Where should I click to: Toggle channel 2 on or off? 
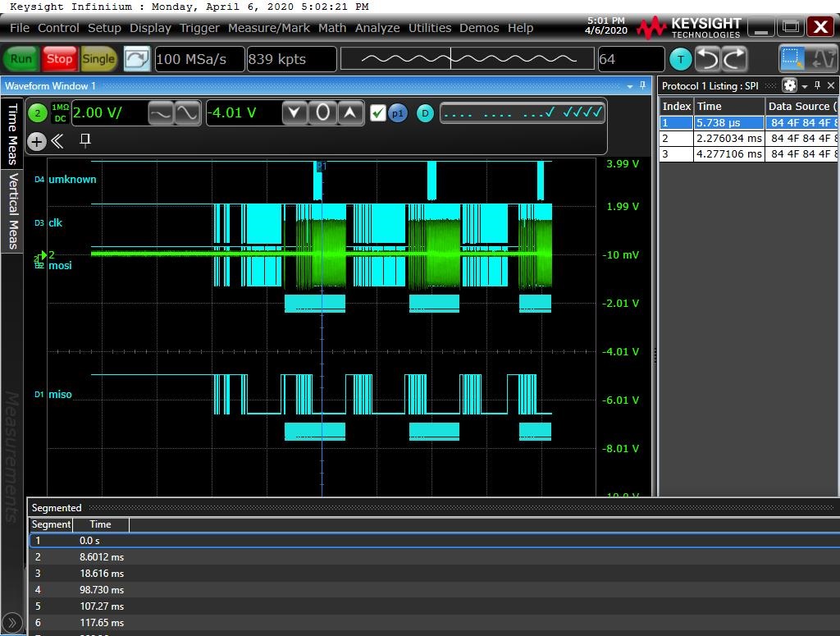pos(38,113)
